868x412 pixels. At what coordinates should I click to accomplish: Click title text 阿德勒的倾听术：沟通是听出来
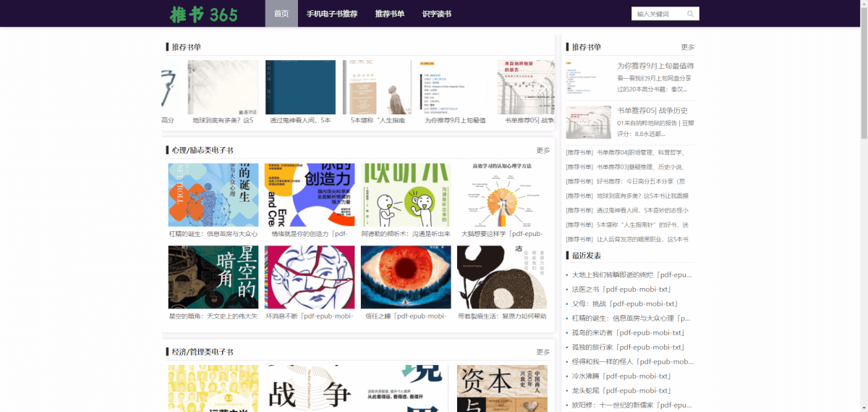pos(406,234)
